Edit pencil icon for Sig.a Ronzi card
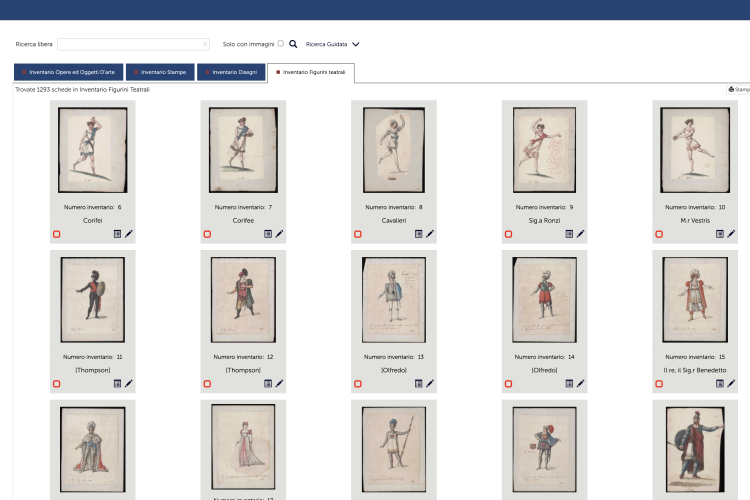This screenshot has height=500, width=750. [x=581, y=234]
